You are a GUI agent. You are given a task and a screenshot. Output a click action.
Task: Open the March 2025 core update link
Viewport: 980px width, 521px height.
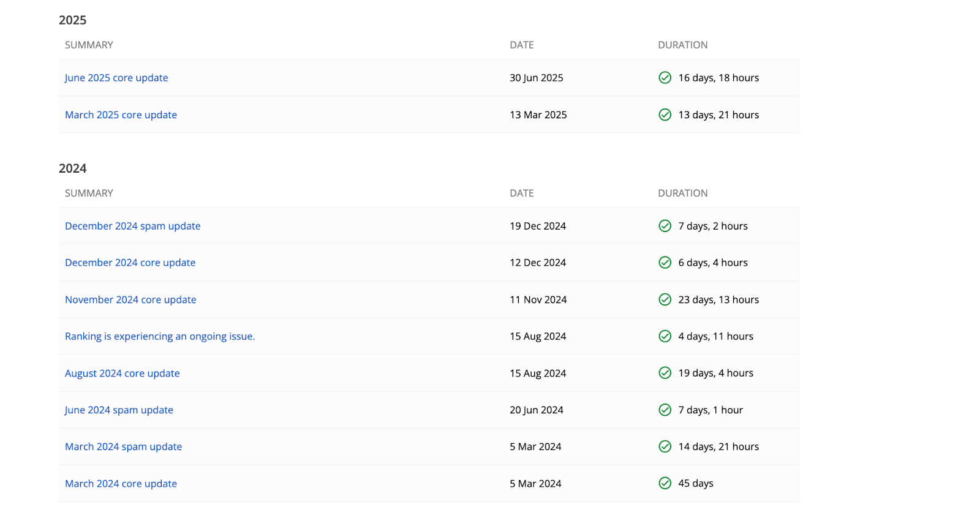[121, 114]
